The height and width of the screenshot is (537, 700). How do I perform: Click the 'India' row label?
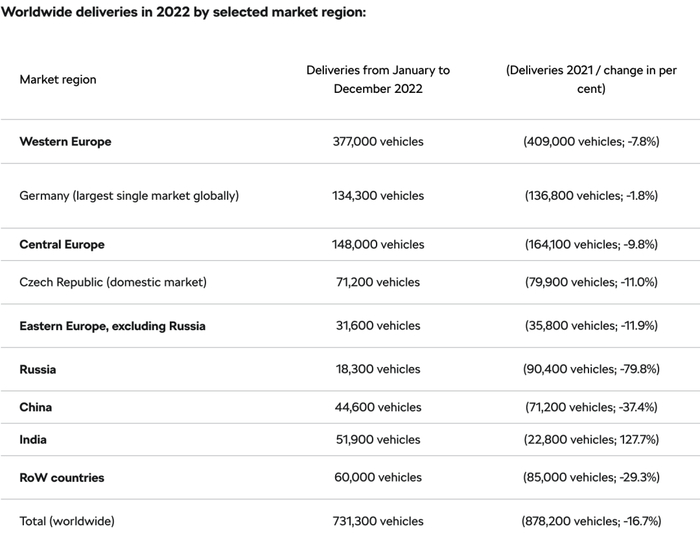tap(33, 440)
